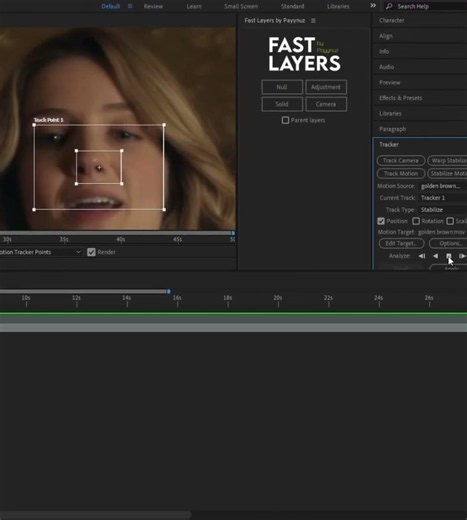Screen dimensions: 467x520
Task: Create a Camera layer with Fast Layers
Action: (326, 104)
